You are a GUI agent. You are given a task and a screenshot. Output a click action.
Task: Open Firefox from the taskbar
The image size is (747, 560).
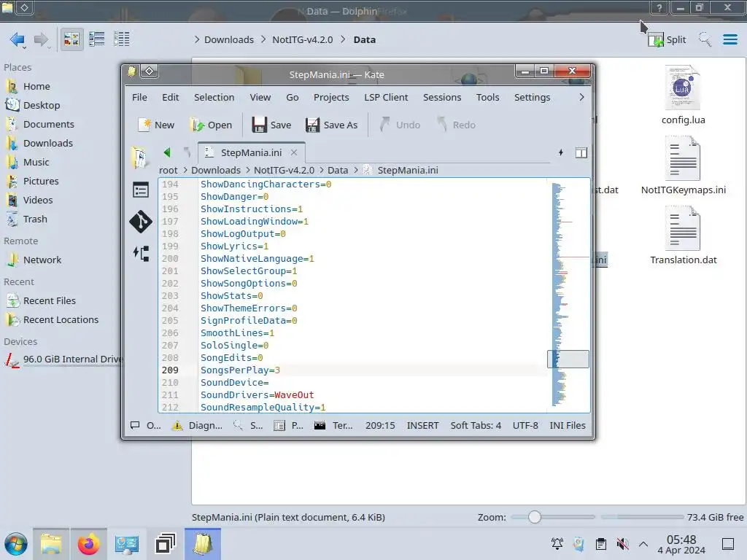[x=88, y=544]
